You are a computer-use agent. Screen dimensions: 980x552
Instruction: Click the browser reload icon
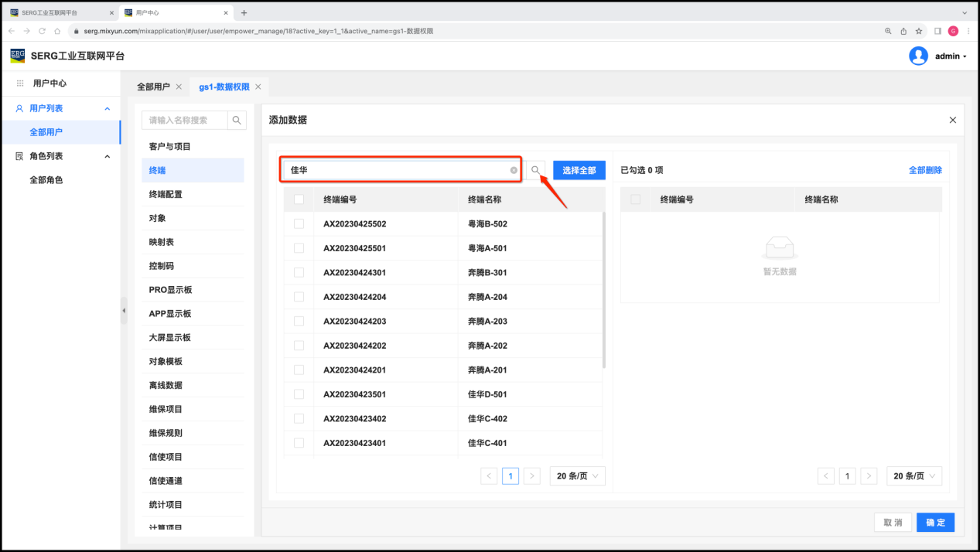tap(42, 31)
